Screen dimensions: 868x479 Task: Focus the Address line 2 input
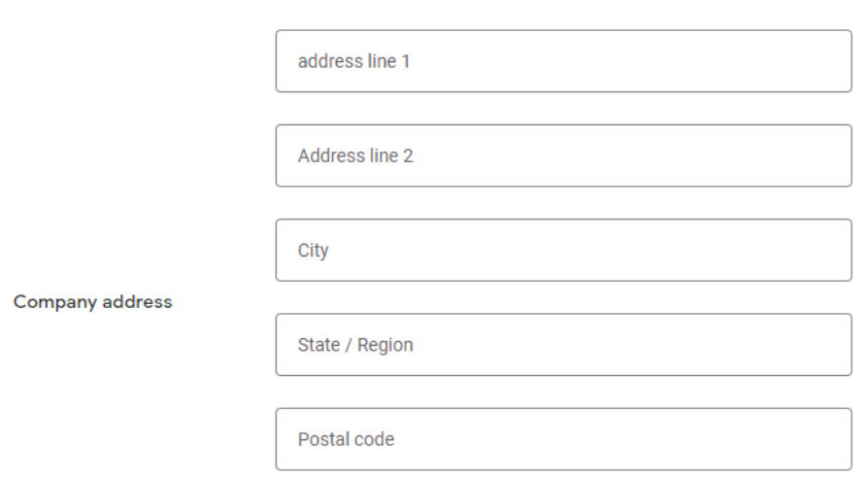coord(563,155)
